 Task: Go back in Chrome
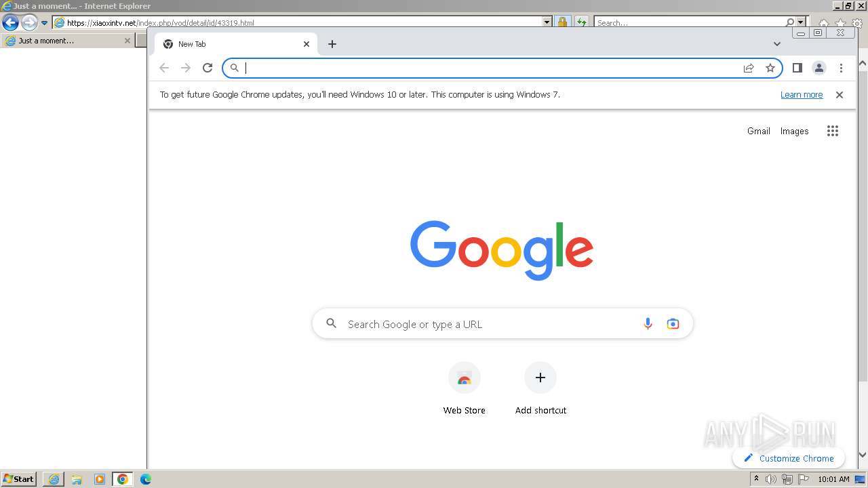click(164, 68)
